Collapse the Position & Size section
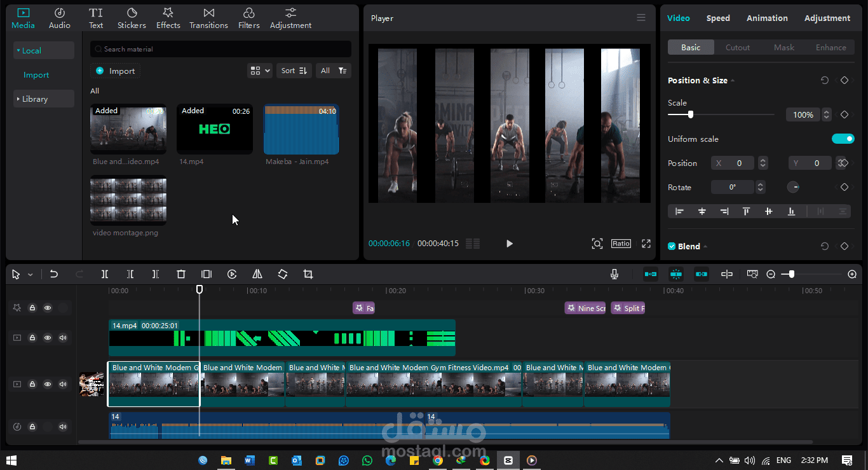The height and width of the screenshot is (470, 868). coord(733,81)
